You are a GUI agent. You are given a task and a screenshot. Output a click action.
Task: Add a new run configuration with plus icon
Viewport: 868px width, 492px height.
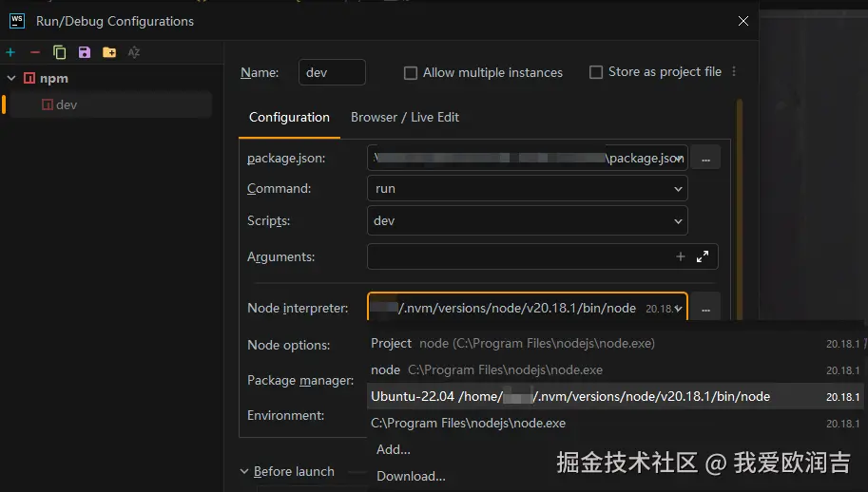[x=10, y=52]
